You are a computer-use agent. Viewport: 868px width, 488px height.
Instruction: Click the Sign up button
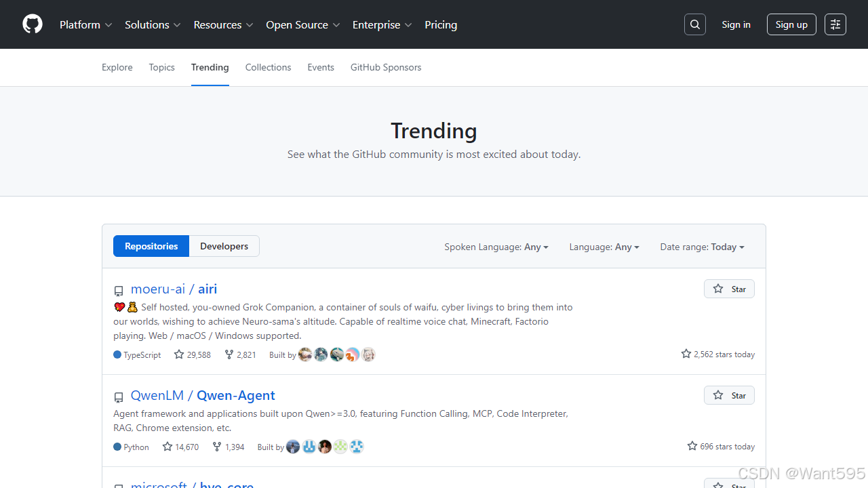click(x=791, y=24)
